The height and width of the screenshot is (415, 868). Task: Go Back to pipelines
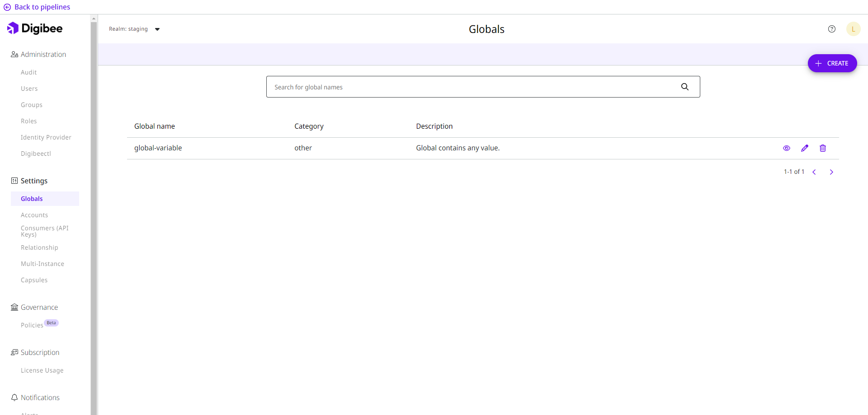pos(37,7)
